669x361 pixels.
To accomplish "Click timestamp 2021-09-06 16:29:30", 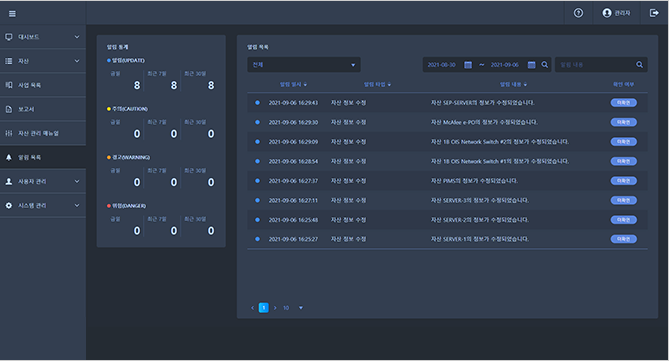I will pos(293,122).
